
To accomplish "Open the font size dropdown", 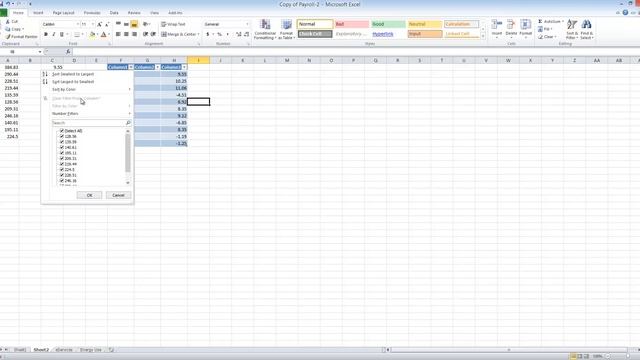I will (92, 24).
